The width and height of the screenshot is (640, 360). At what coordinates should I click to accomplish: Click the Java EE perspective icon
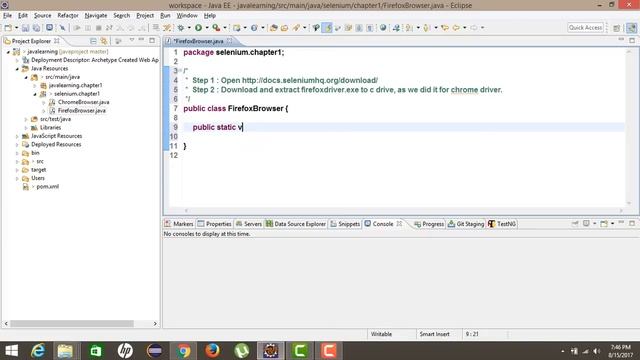pyautogui.click(x=631, y=28)
